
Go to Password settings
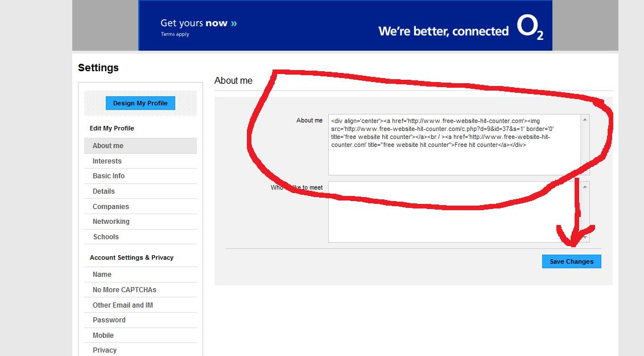(141, 320)
